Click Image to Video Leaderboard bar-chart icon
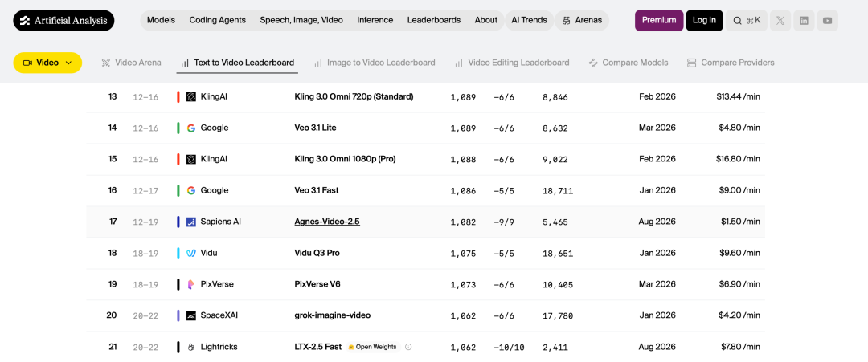 (317, 63)
